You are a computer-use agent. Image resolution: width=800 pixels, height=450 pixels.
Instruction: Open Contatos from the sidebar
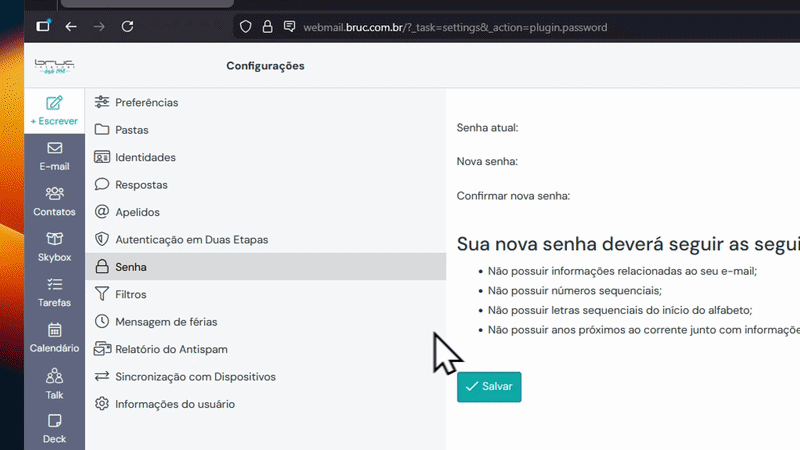click(54, 202)
